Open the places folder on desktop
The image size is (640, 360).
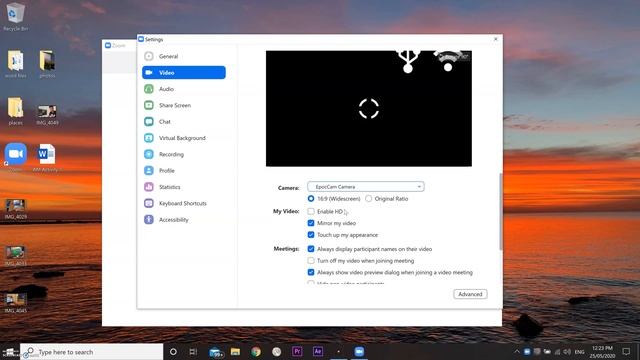coord(16,108)
